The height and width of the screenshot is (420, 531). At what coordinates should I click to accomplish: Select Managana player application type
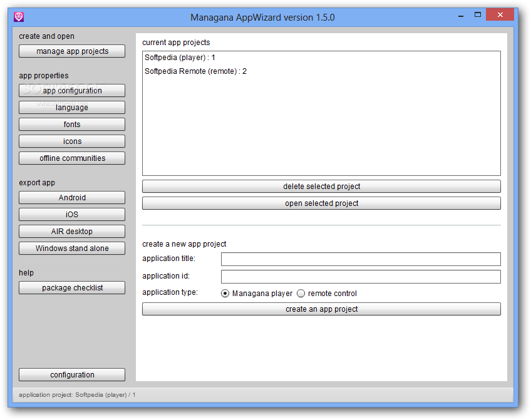point(257,294)
